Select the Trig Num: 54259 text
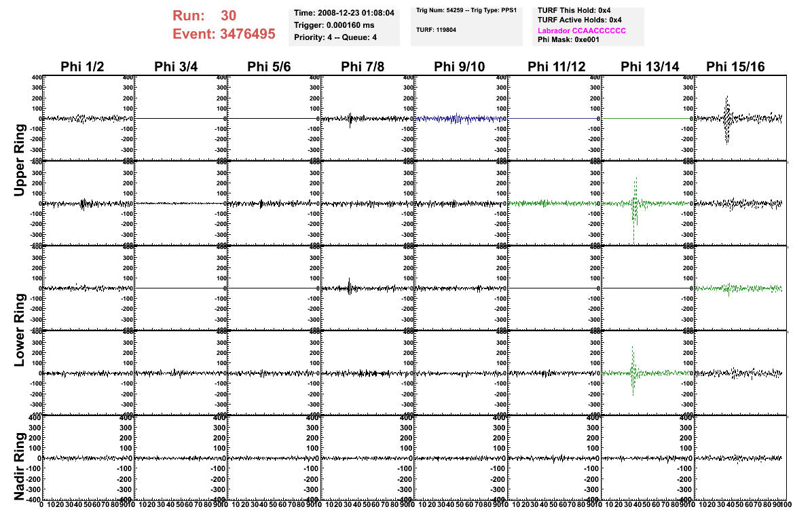The image size is (812, 524). 440,10
